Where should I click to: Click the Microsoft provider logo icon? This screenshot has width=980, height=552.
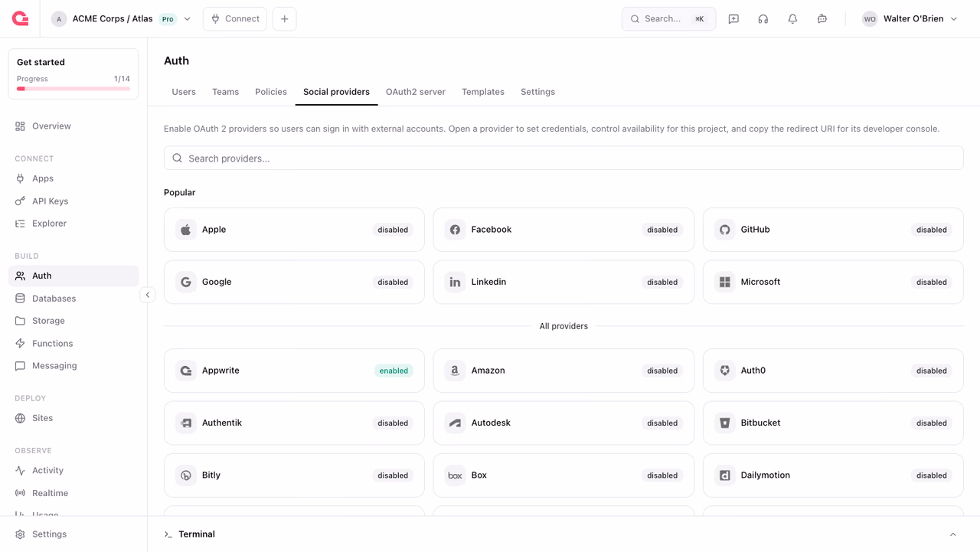point(725,282)
